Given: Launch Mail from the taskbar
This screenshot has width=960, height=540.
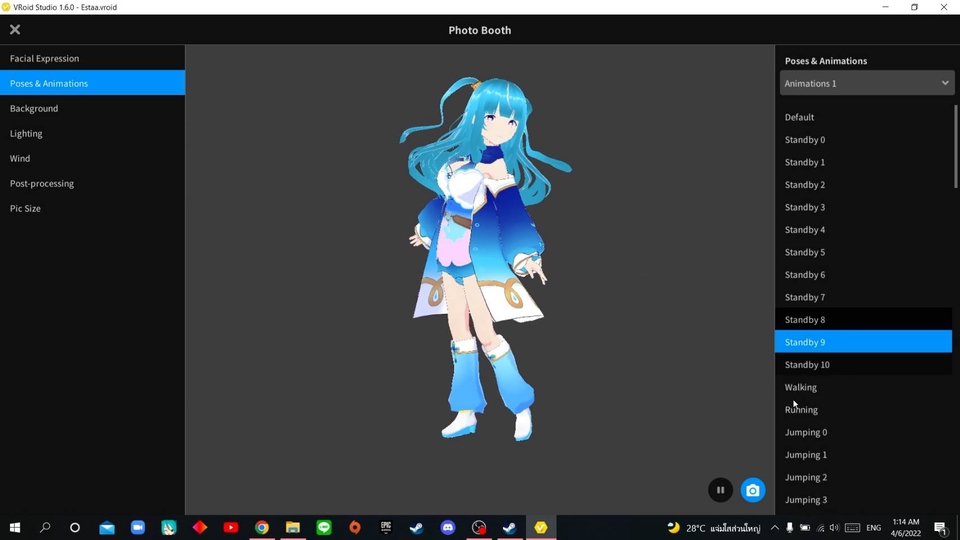Looking at the screenshot, I should coord(107,527).
